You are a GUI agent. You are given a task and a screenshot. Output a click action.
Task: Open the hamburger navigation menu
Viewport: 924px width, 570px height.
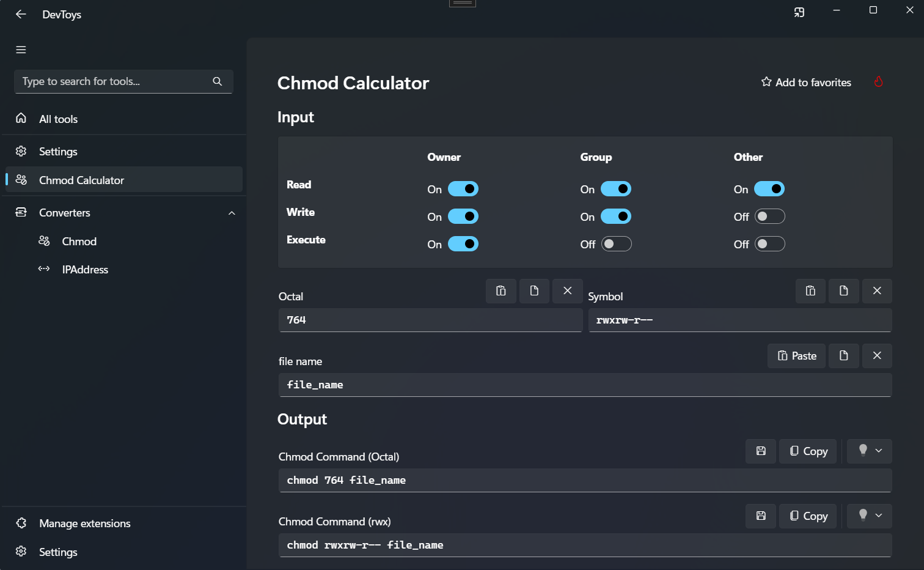21,50
